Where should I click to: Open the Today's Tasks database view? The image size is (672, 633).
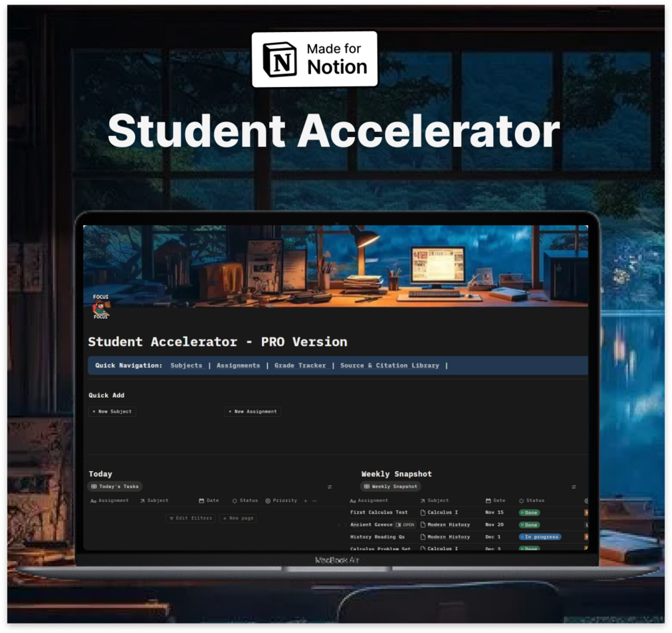pos(116,486)
